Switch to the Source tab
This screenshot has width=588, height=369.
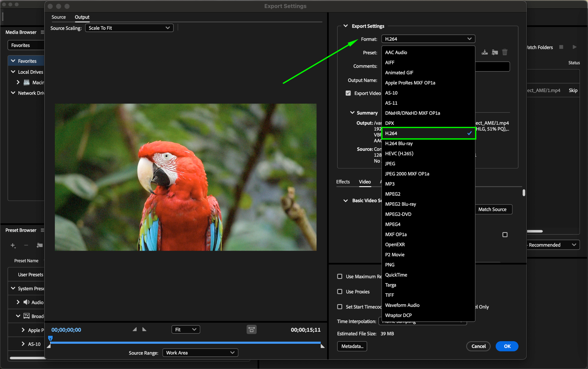pos(59,17)
